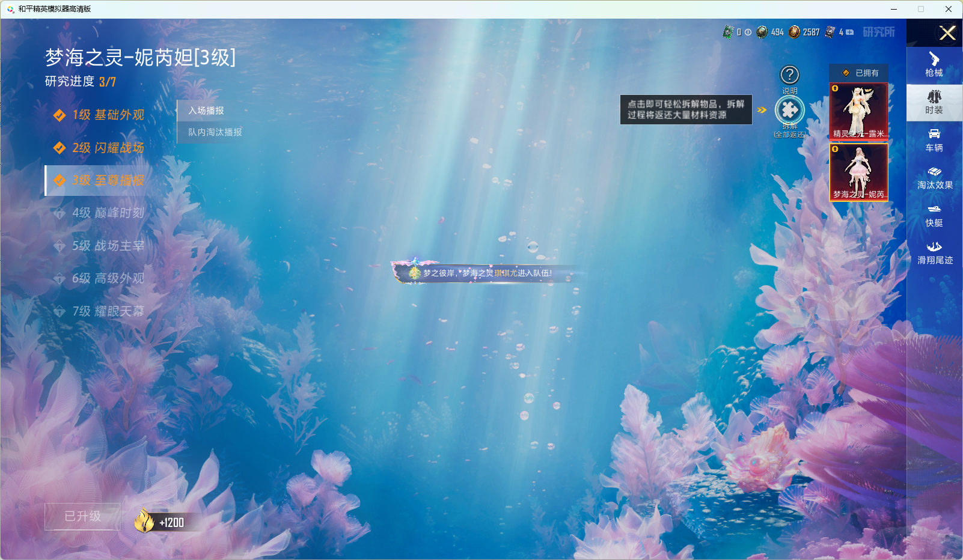Click the green ticket currency icon
Viewport: 963px width, 560px height.
click(728, 32)
